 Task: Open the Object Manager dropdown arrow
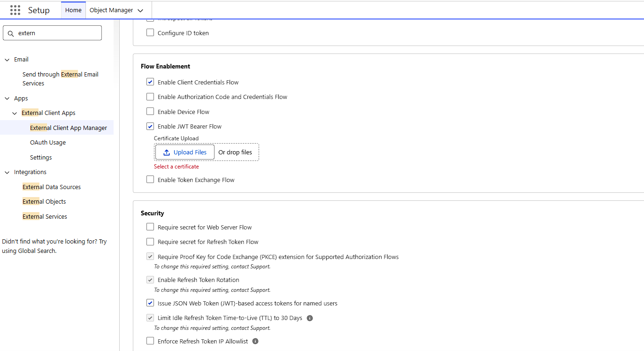coord(140,10)
